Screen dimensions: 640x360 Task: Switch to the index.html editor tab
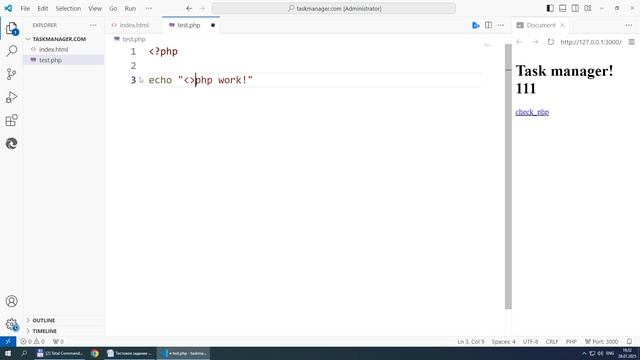(133, 25)
